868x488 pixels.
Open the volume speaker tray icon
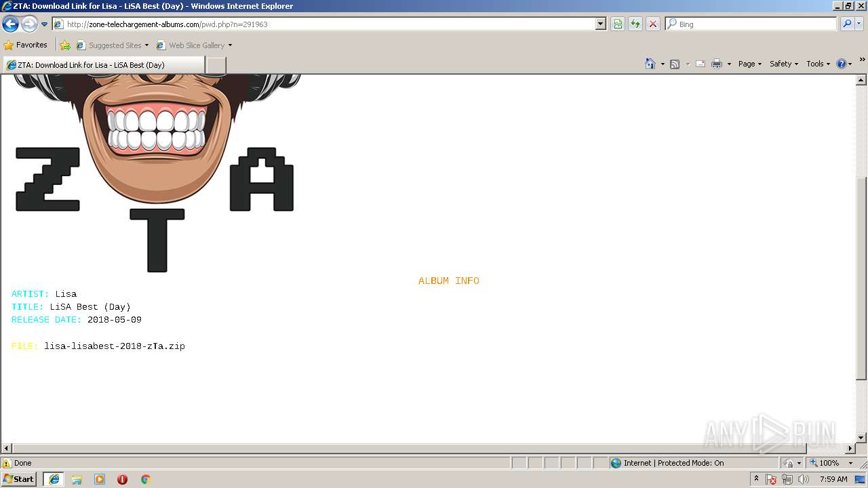tap(804, 479)
